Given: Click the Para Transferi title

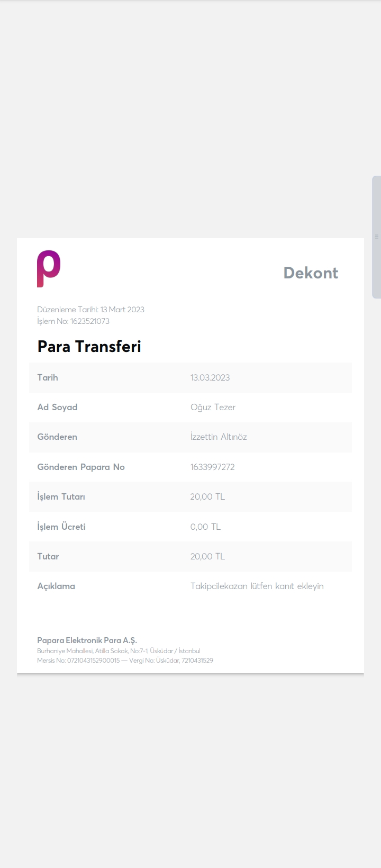Looking at the screenshot, I should 89,347.
